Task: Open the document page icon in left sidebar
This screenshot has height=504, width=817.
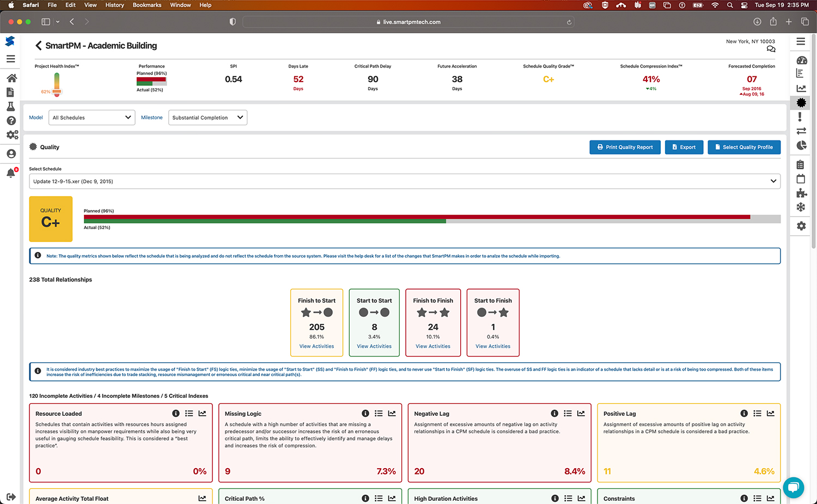Action: click(x=10, y=92)
